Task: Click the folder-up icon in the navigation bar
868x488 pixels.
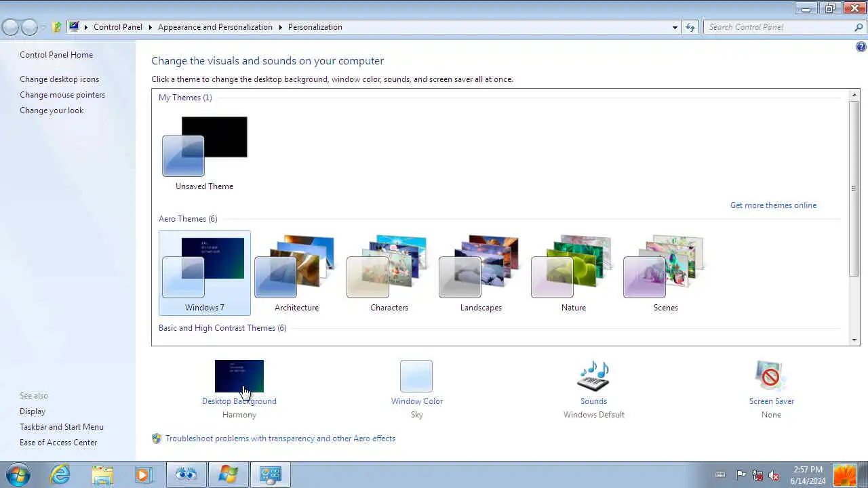Action: (x=57, y=27)
